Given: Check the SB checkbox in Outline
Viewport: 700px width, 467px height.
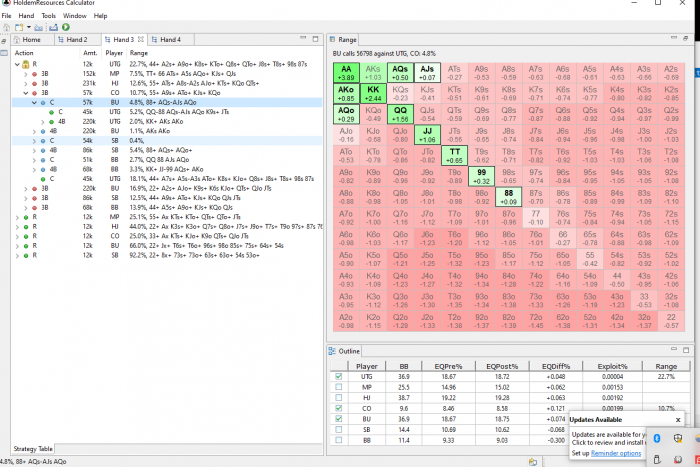Looking at the screenshot, I should (338, 429).
